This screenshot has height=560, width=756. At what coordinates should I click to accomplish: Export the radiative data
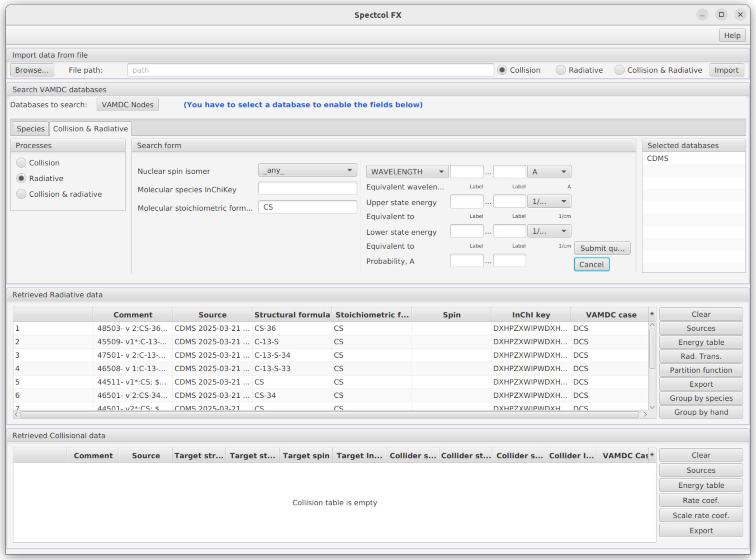pos(701,384)
